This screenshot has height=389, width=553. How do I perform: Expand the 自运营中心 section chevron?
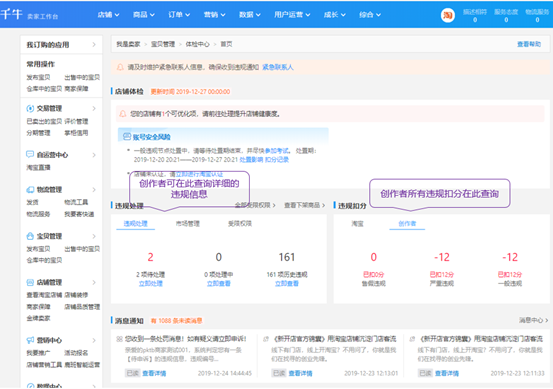click(94, 155)
